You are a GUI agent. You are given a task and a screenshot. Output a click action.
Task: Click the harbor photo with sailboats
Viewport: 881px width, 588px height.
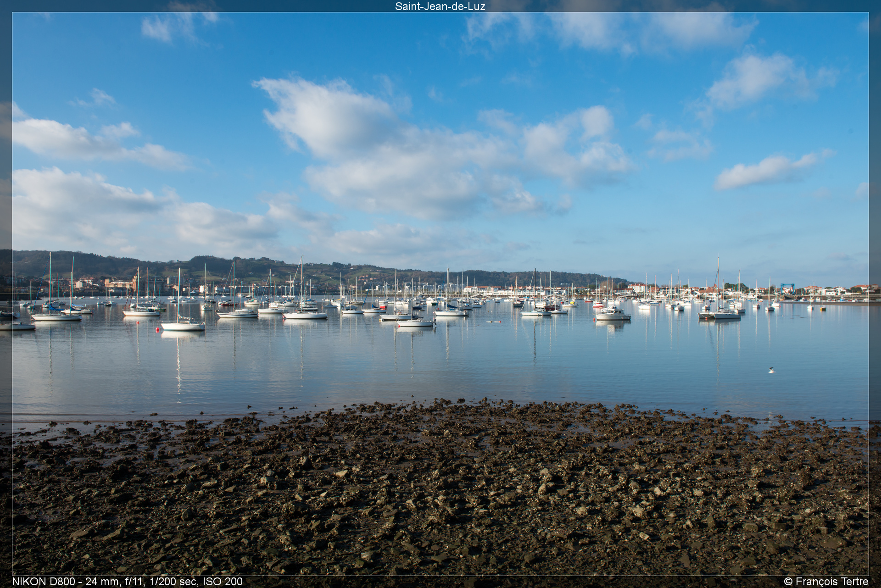(x=440, y=294)
